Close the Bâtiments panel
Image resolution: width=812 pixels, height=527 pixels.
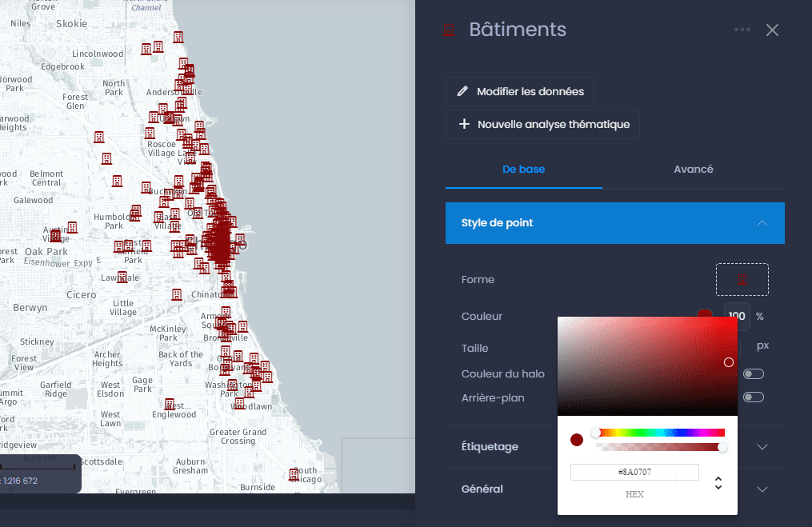[x=772, y=30]
